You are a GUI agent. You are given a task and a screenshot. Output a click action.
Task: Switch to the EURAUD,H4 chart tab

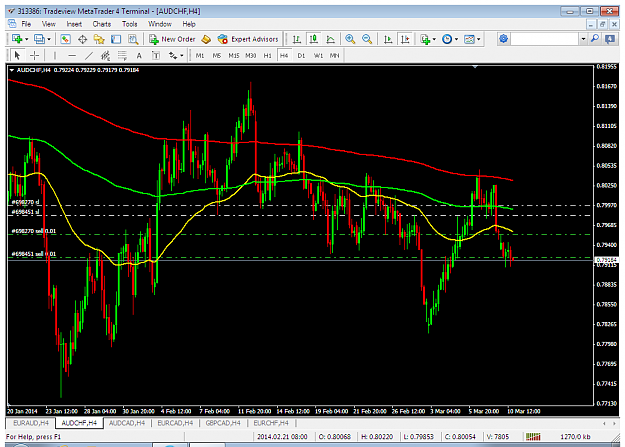pos(31,423)
